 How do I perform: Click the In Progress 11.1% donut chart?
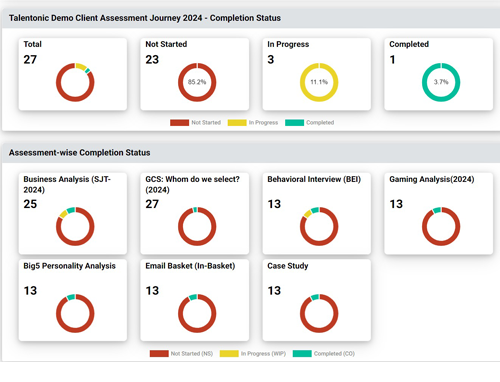[x=319, y=82]
